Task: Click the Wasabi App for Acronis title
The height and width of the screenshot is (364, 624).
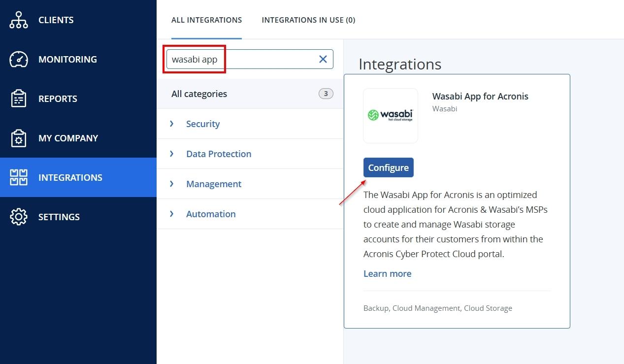Action: click(x=480, y=96)
